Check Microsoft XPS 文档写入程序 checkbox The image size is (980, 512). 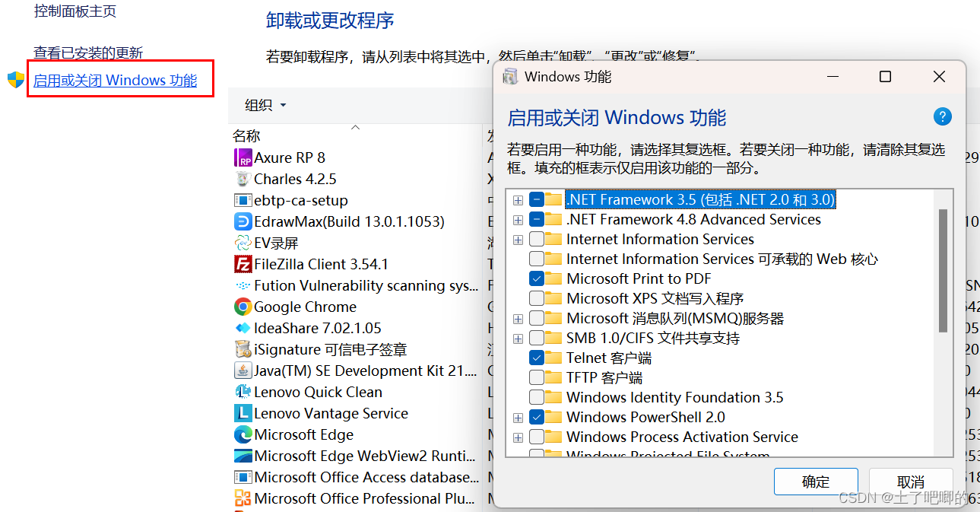point(536,298)
